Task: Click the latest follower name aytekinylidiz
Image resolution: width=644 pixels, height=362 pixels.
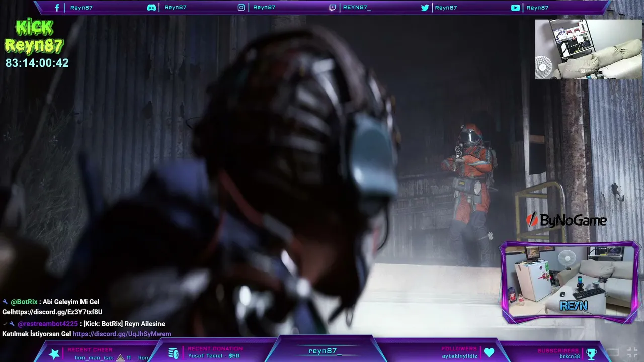Action: coord(459,356)
